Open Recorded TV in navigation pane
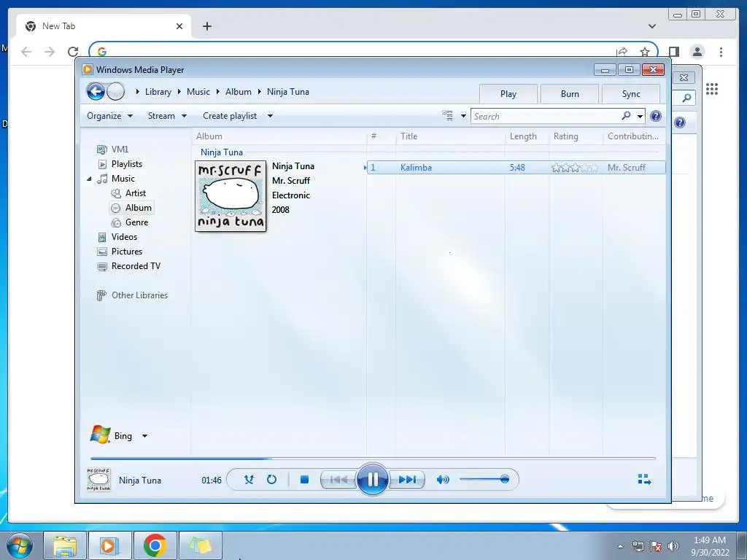 [128, 265]
